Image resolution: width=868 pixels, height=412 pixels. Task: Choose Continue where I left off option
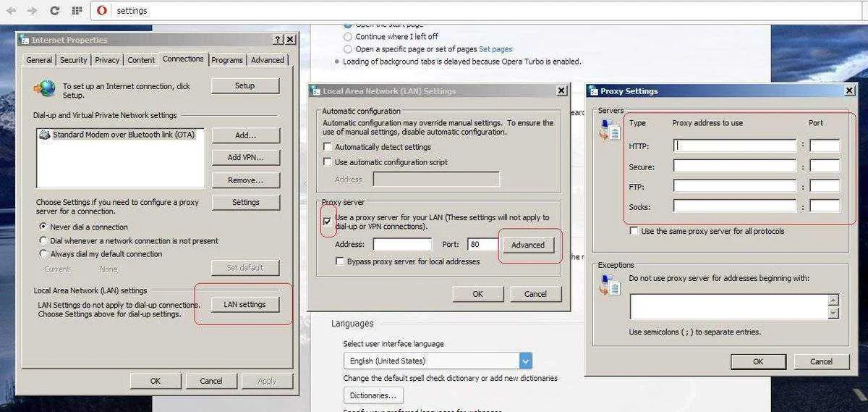(x=348, y=36)
